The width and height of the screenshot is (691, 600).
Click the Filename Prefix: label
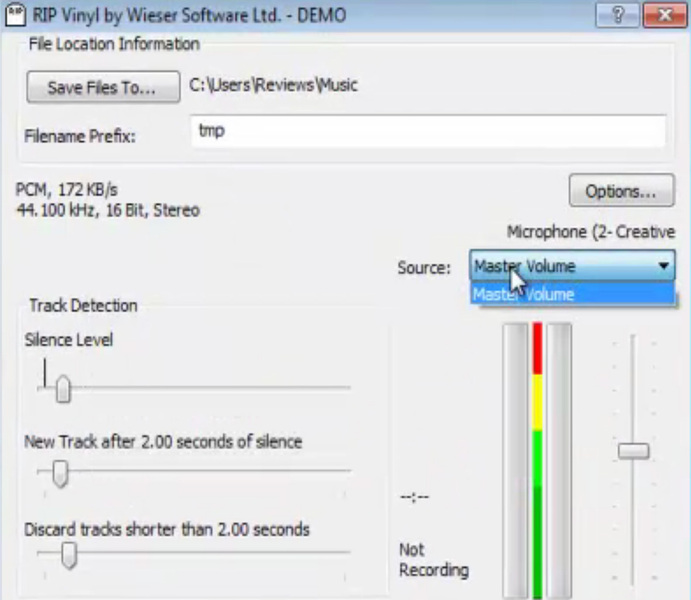[x=80, y=136]
